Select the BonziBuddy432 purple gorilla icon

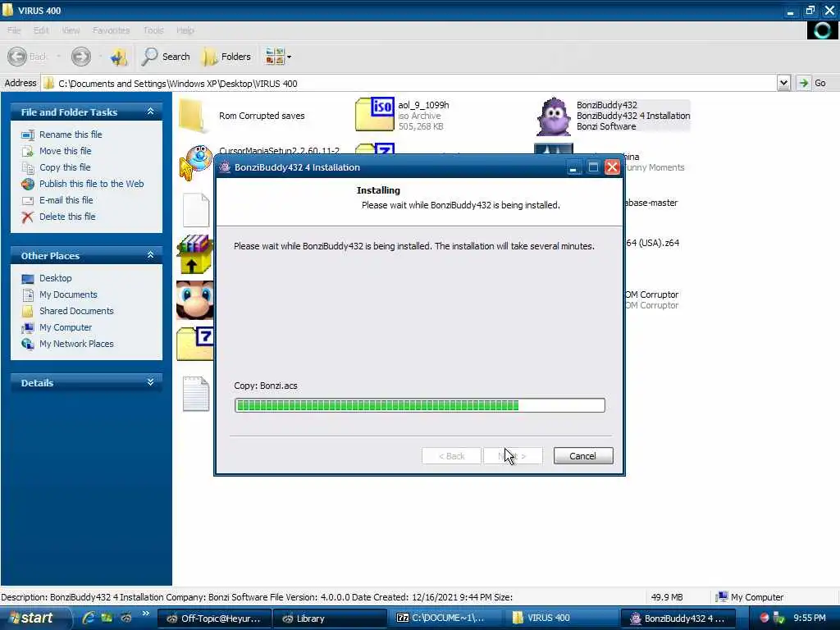click(554, 116)
